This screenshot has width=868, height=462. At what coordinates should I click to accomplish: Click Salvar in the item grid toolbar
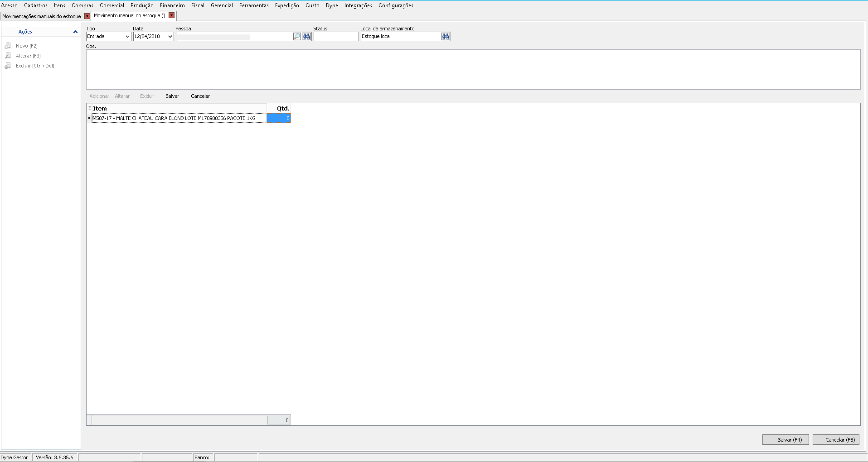coord(172,96)
